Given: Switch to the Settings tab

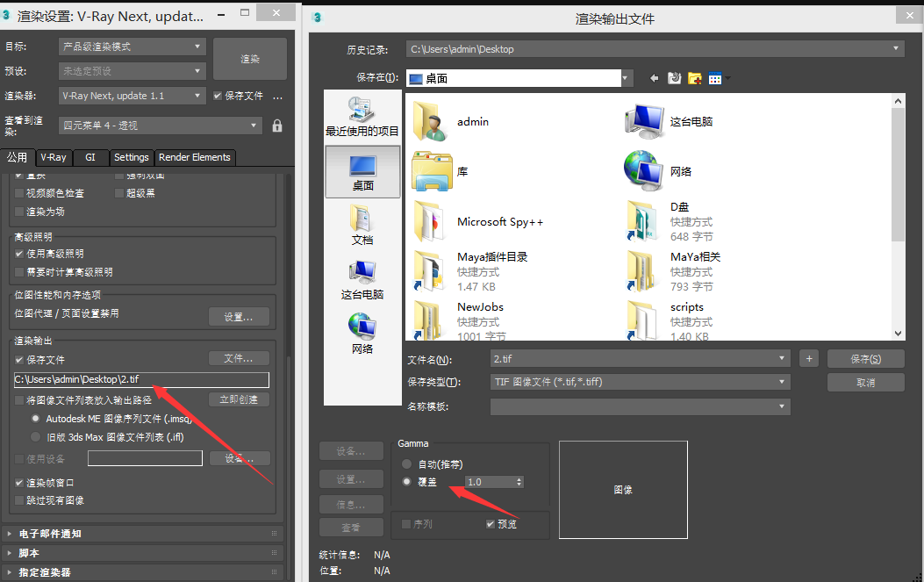Looking at the screenshot, I should click(x=132, y=157).
